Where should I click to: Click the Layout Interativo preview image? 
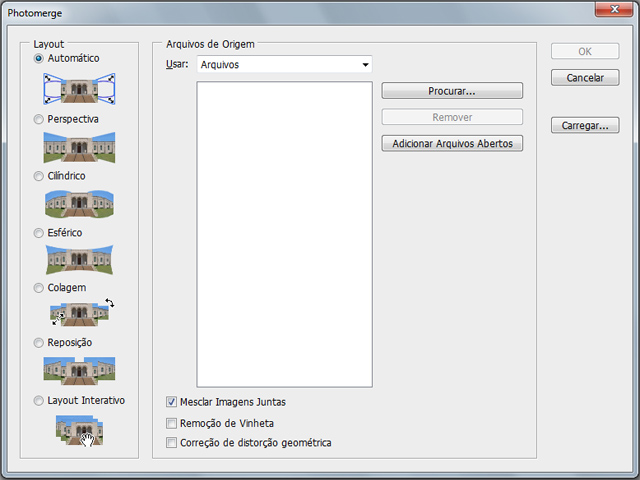(80, 430)
